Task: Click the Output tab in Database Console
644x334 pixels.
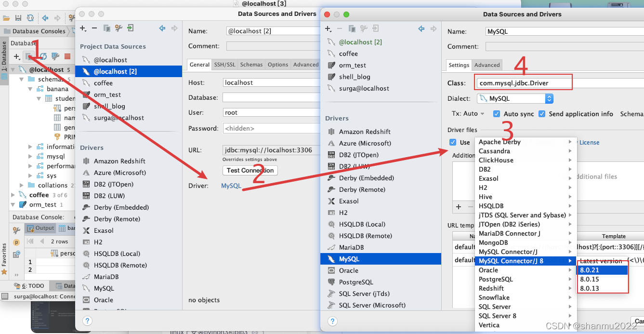Action: pyautogui.click(x=40, y=228)
